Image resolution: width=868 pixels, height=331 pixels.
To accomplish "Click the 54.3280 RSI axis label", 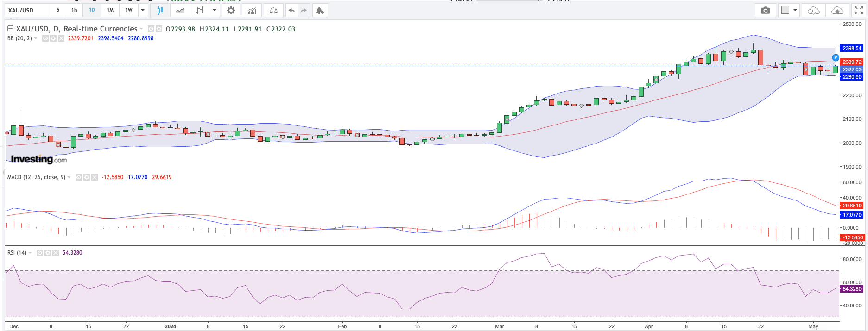I will (x=852, y=289).
